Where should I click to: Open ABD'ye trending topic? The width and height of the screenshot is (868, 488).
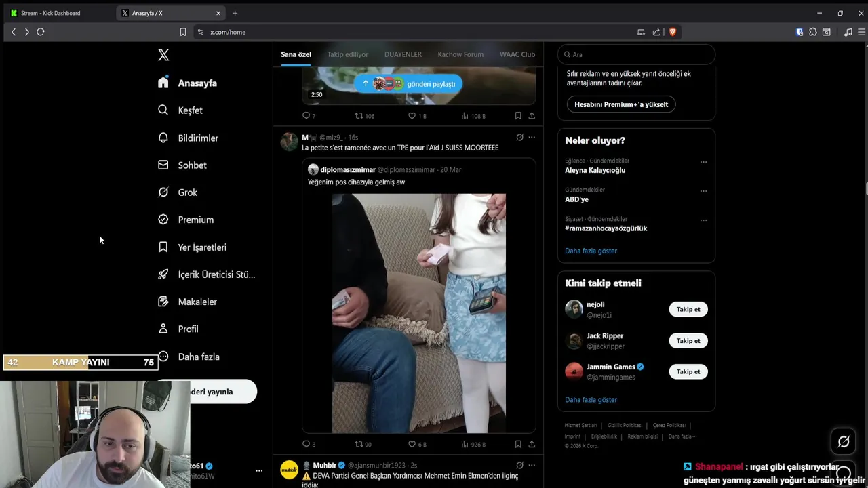[576, 199]
